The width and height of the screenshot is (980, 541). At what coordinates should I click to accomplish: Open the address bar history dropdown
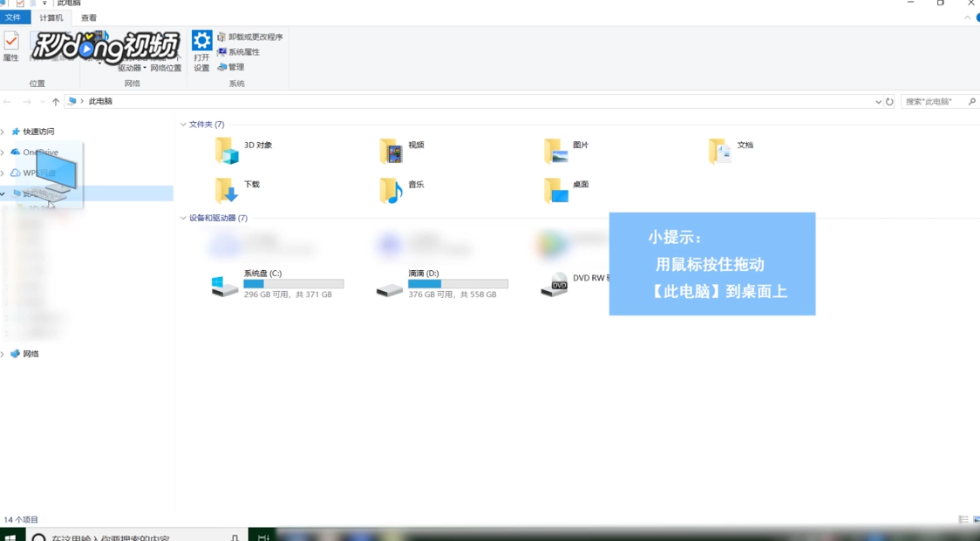pyautogui.click(x=877, y=101)
